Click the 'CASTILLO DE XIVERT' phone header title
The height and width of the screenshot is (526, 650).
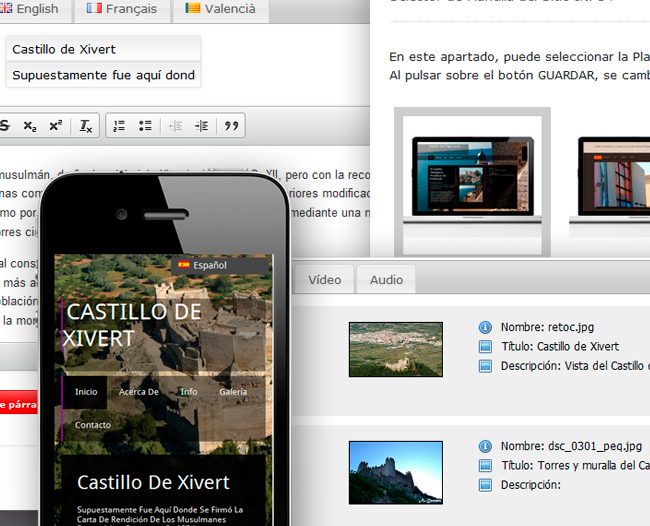(133, 325)
